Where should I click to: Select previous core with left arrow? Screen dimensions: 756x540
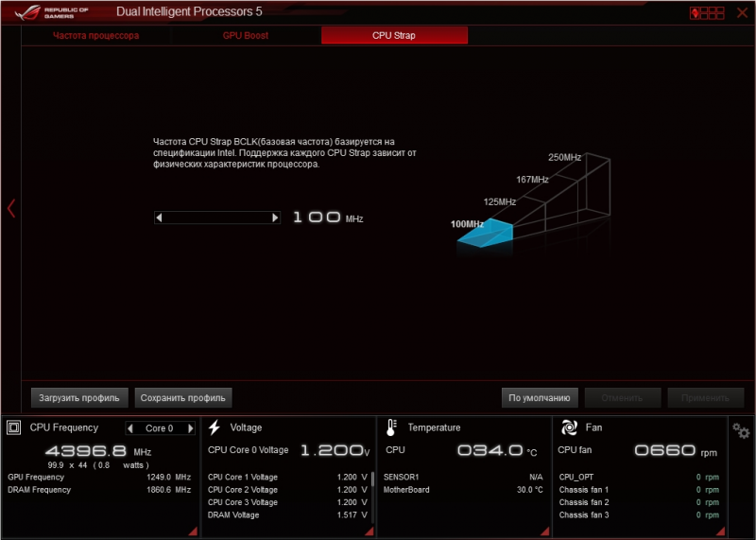coord(130,428)
